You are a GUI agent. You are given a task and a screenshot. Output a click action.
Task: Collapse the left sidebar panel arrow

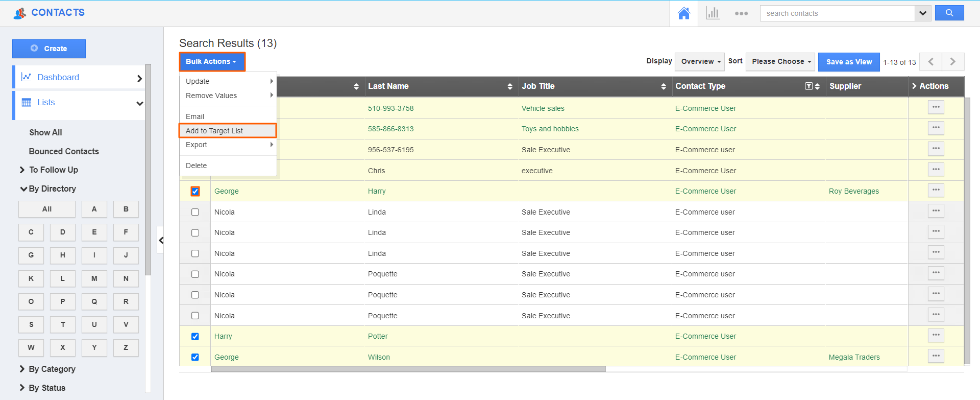161,240
